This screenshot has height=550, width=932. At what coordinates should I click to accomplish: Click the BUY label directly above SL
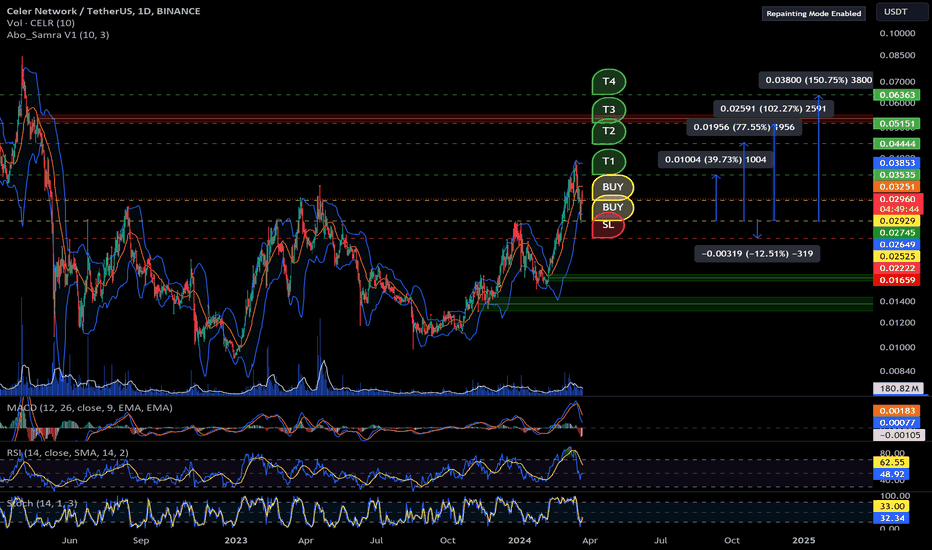click(x=613, y=207)
